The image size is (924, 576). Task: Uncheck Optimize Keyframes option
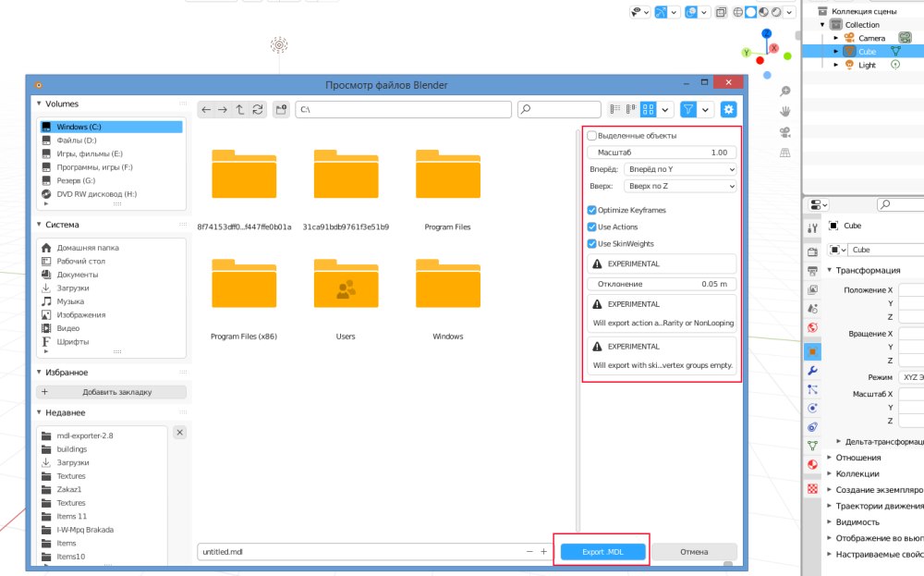(591, 210)
